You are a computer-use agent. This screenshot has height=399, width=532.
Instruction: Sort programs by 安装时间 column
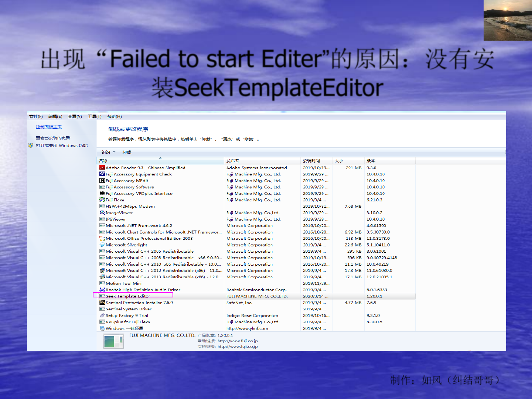[317, 161]
